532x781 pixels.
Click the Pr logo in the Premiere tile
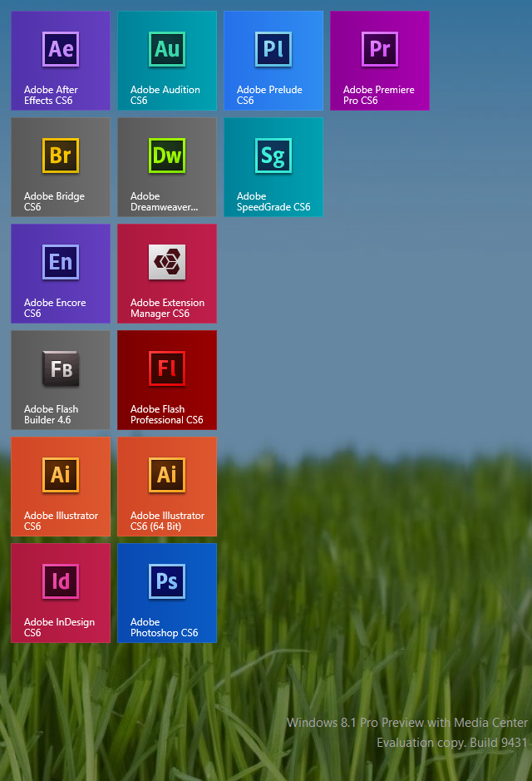[380, 49]
